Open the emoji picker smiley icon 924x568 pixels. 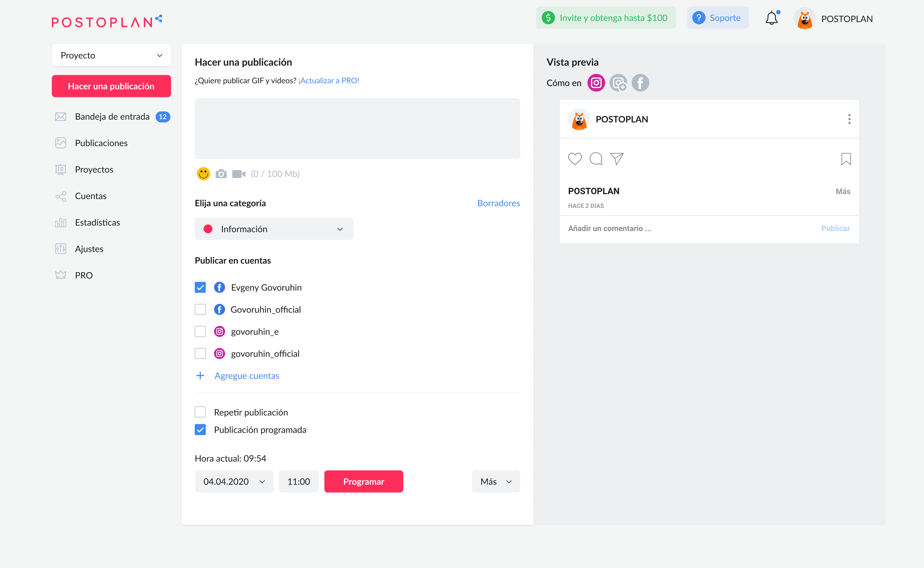coord(203,173)
